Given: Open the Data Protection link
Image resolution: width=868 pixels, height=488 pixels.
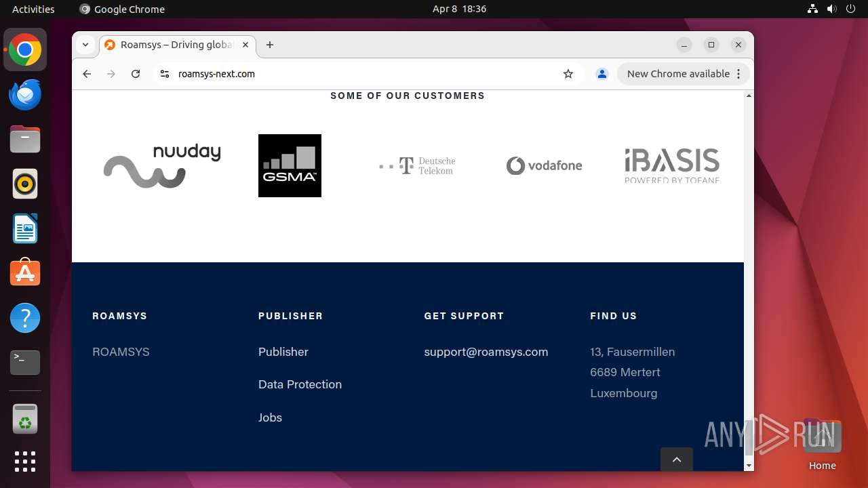Looking at the screenshot, I should pos(300,384).
